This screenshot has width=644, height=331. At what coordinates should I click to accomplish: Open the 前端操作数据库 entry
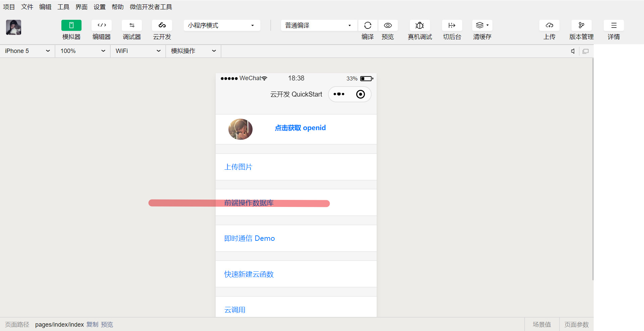pos(296,203)
